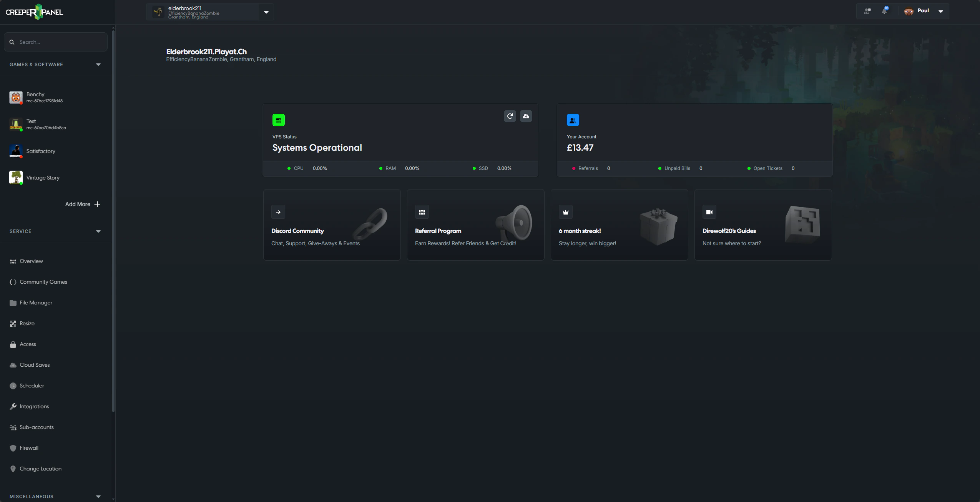Click the Add More plus icon

(97, 204)
